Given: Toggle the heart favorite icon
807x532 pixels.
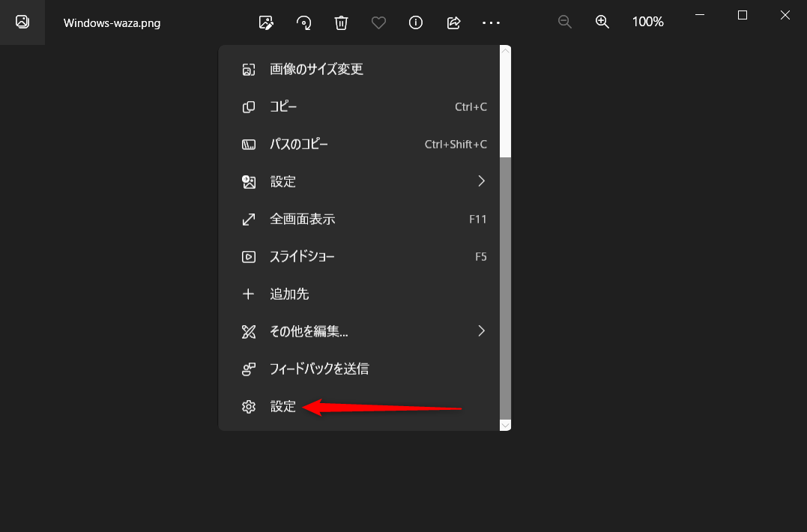Looking at the screenshot, I should [378, 22].
